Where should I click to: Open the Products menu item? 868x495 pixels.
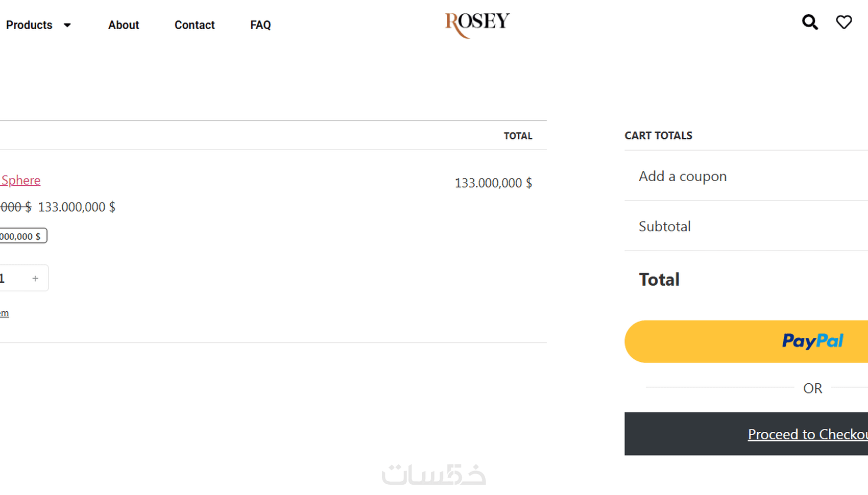tap(29, 25)
